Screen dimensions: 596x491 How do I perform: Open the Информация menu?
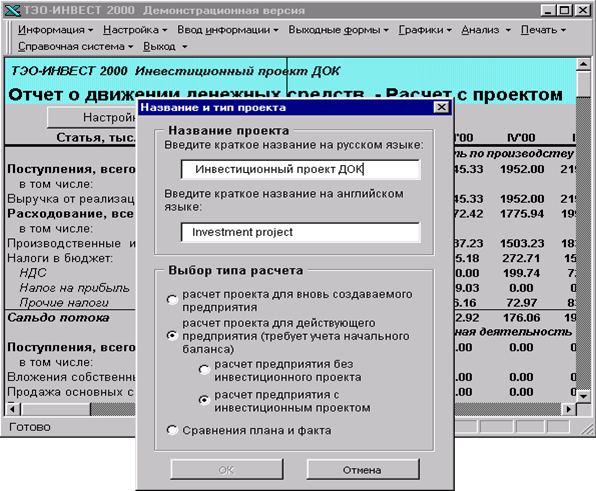(55, 30)
